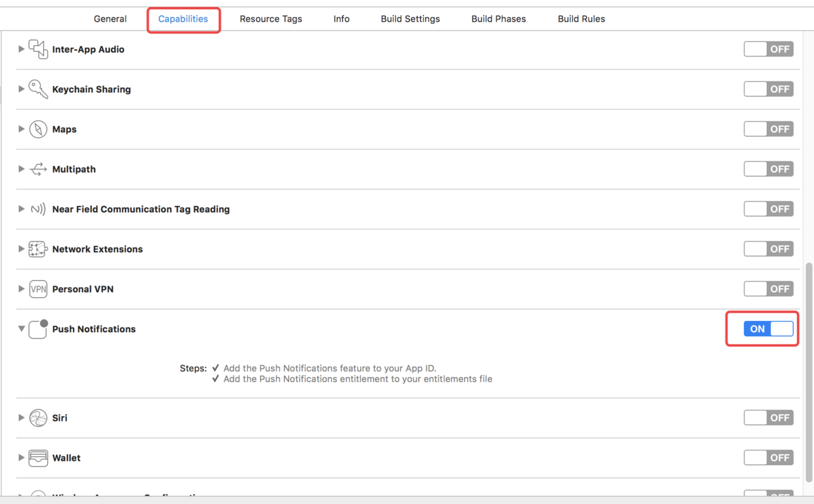
Task: Open the Build Settings tab
Action: pyautogui.click(x=410, y=19)
